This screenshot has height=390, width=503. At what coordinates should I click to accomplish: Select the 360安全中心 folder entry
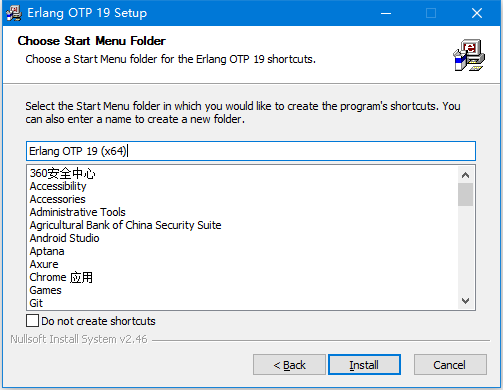coord(62,173)
